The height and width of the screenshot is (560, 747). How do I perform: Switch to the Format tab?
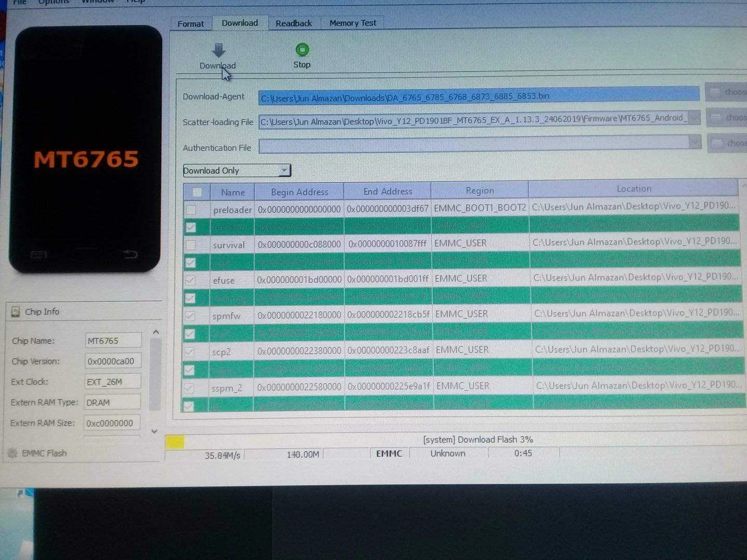tap(191, 24)
